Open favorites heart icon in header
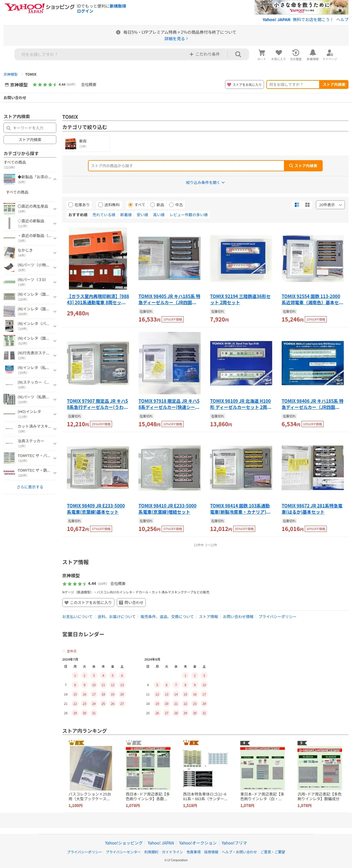This screenshot has width=352, height=868. tap(279, 55)
